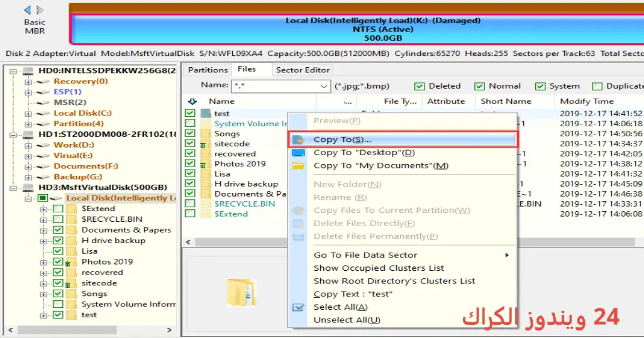
Task: Click left arrow of file list scrollbar
Action: 189,242
